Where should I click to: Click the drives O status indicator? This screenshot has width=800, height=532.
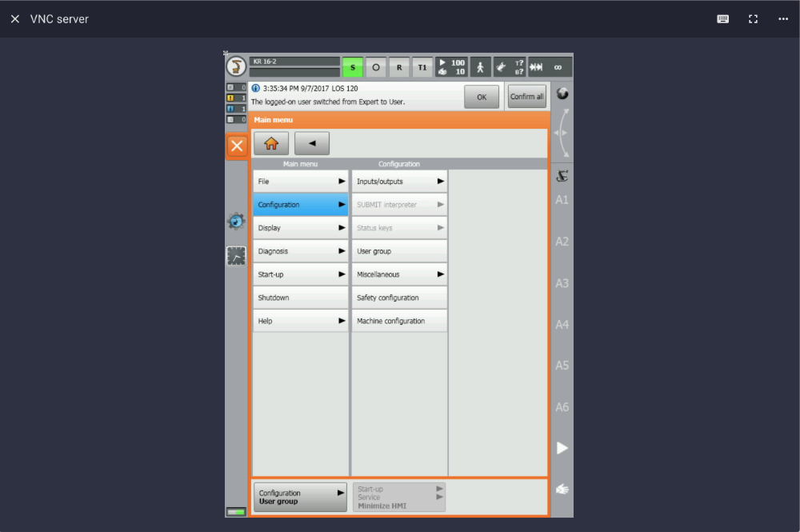click(375, 67)
